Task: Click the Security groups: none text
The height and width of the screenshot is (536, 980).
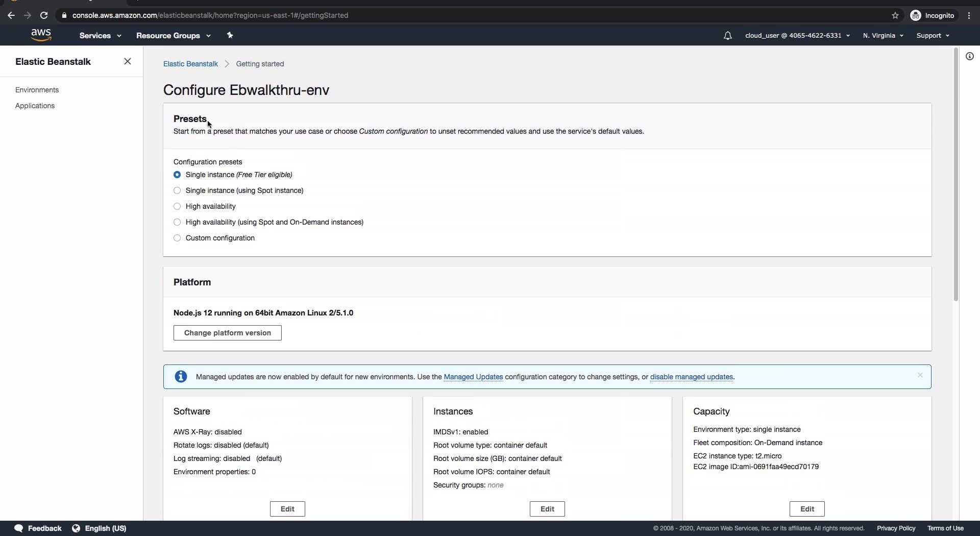Action: 468,485
